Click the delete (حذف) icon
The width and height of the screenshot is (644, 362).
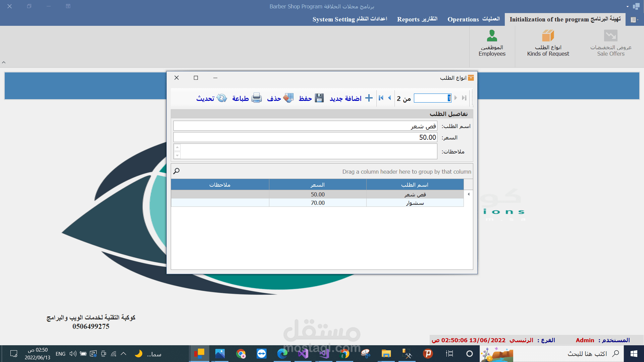[x=288, y=98]
